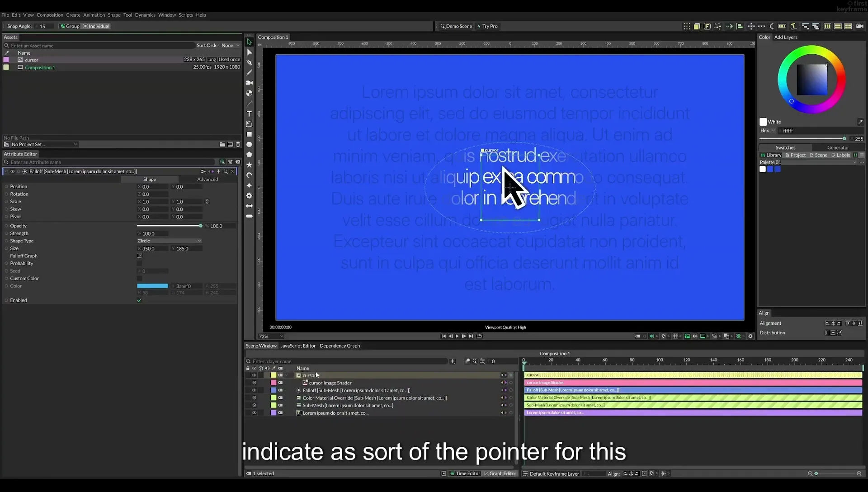Switch to JavaScript Editor tab
This screenshot has height=492, width=868.
(x=298, y=346)
